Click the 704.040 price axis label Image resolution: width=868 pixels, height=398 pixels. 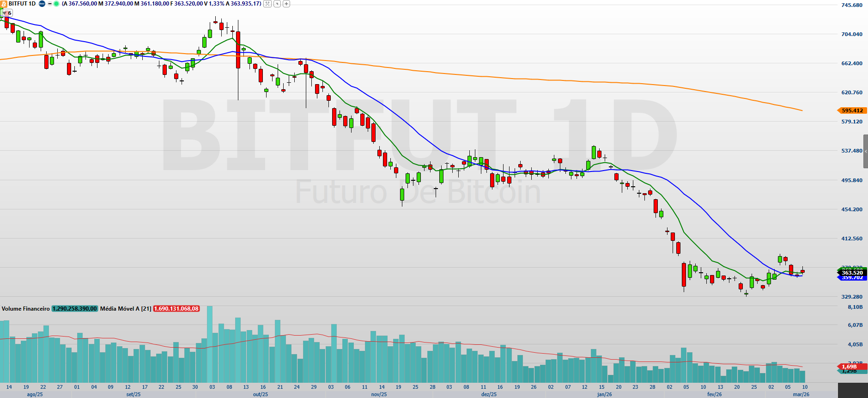pos(851,34)
